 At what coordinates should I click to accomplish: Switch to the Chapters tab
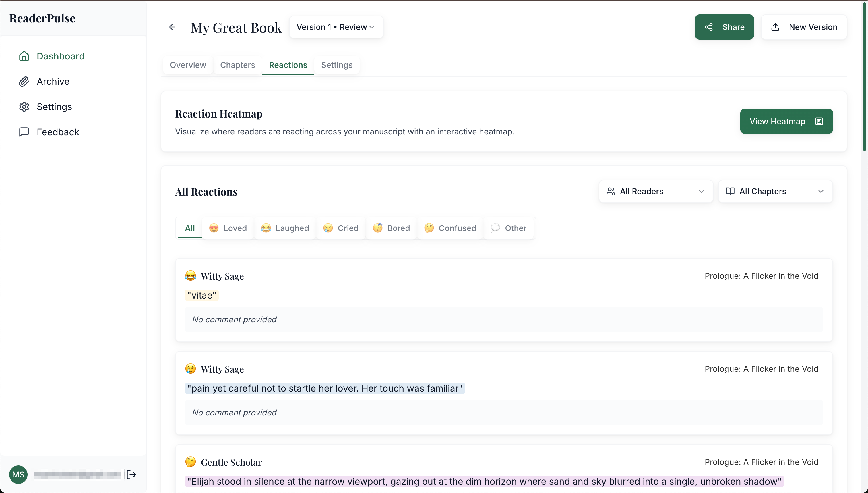[237, 65]
